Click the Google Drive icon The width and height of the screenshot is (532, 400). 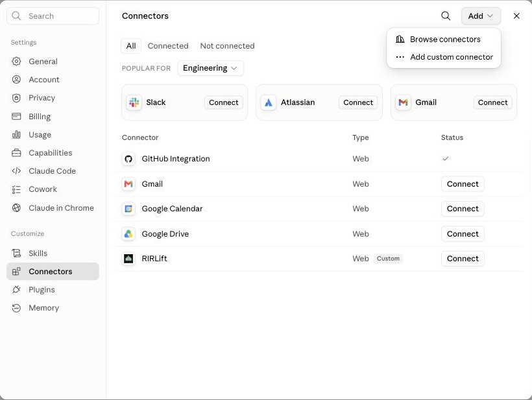(x=128, y=234)
